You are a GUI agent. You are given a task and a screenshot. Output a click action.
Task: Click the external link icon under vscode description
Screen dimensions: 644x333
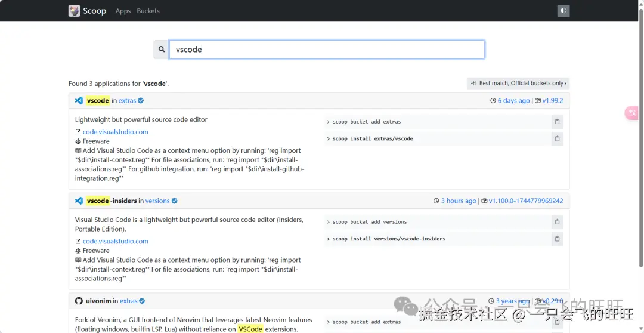click(x=78, y=132)
